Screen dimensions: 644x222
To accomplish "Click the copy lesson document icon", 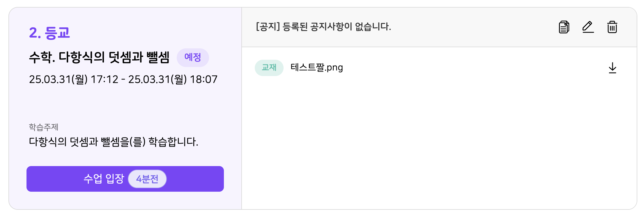I will 564,27.
